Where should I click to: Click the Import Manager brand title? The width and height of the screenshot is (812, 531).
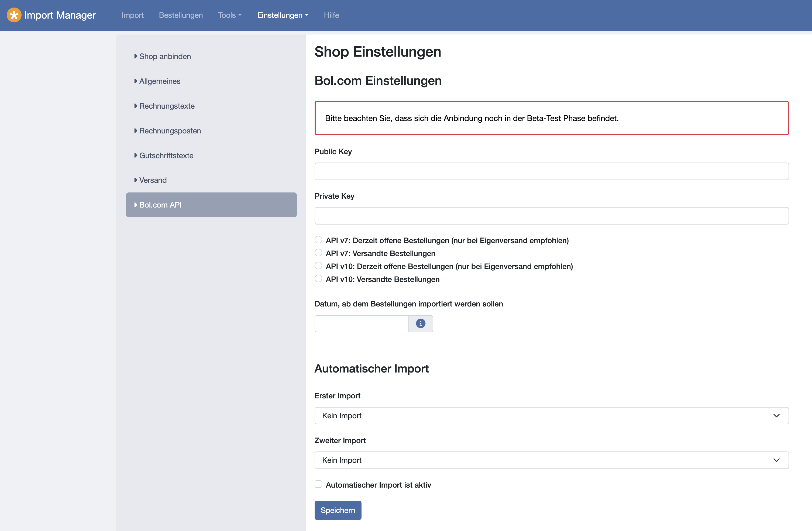[60, 15]
